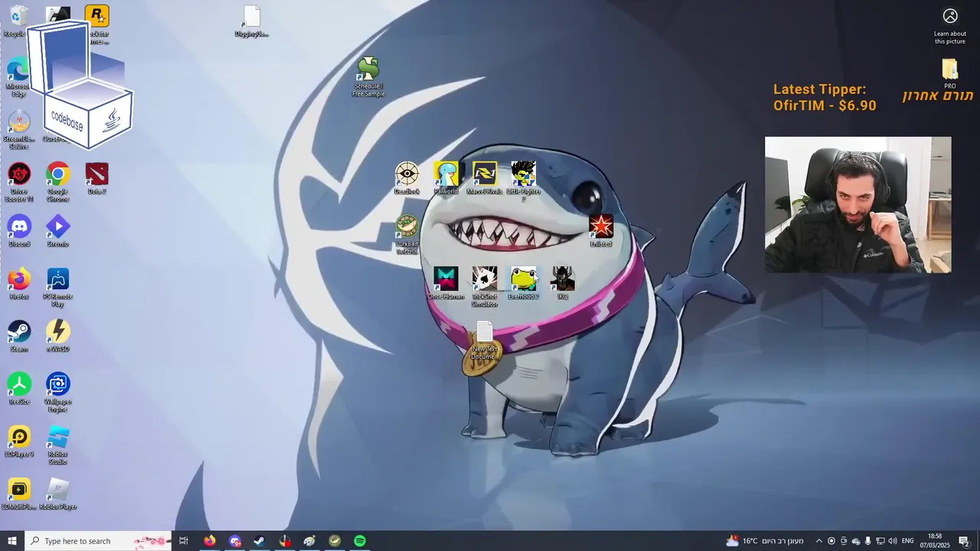Open the network tray icon
Image resolution: width=980 pixels, height=551 pixels.
point(880,541)
